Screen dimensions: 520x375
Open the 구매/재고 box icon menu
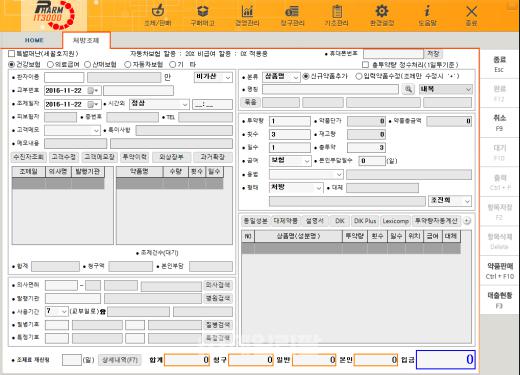(202, 16)
